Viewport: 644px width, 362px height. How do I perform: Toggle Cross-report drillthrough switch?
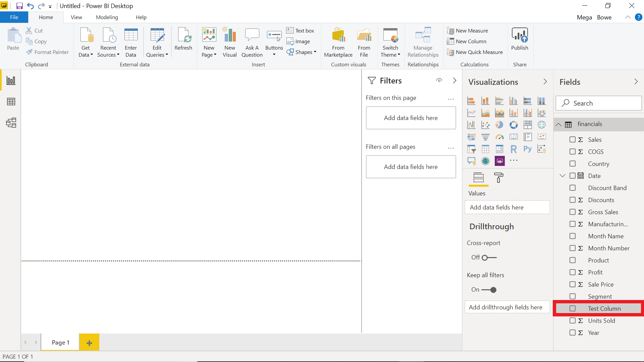(x=489, y=257)
